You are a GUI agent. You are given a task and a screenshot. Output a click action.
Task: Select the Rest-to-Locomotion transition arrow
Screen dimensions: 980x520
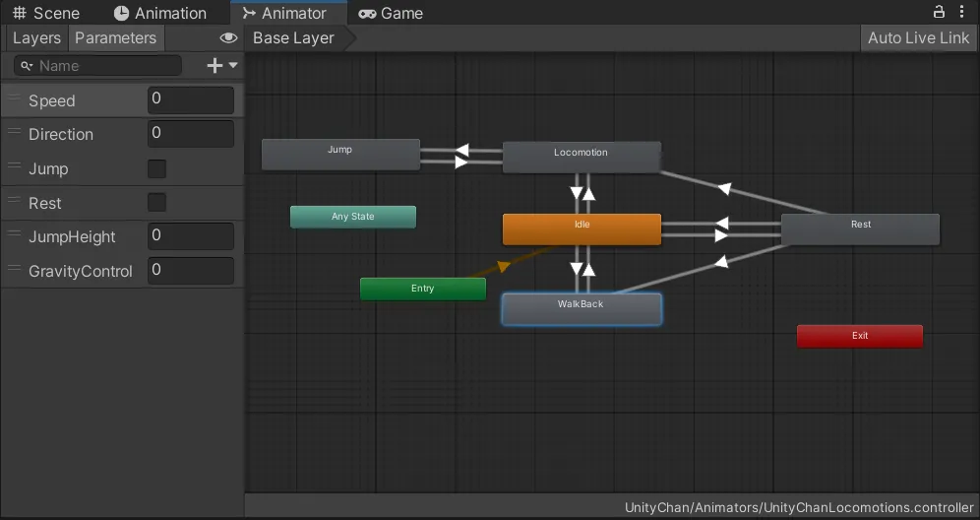pyautogui.click(x=725, y=188)
